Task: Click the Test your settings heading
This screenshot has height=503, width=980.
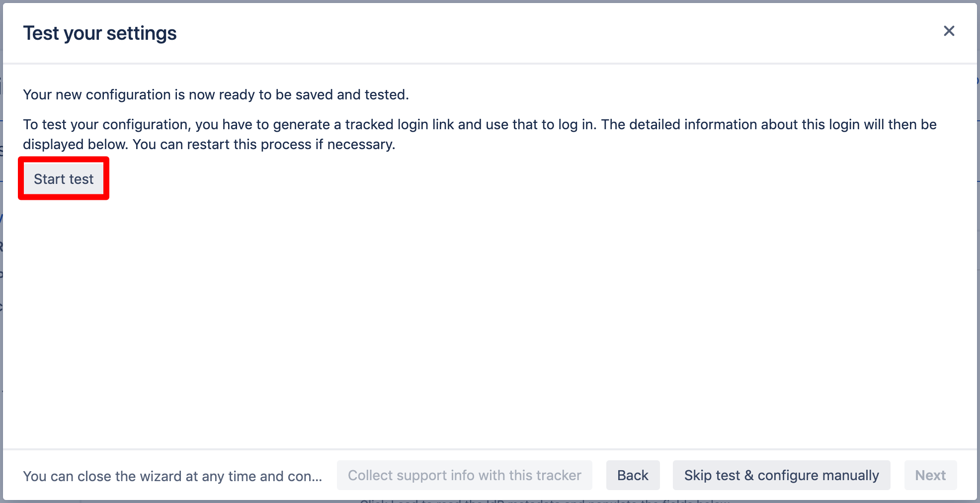Action: tap(100, 33)
